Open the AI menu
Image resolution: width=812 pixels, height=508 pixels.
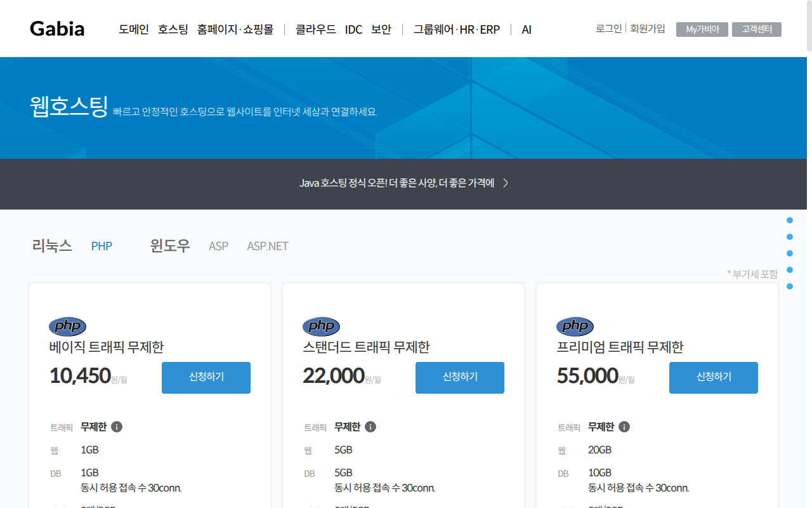527,29
